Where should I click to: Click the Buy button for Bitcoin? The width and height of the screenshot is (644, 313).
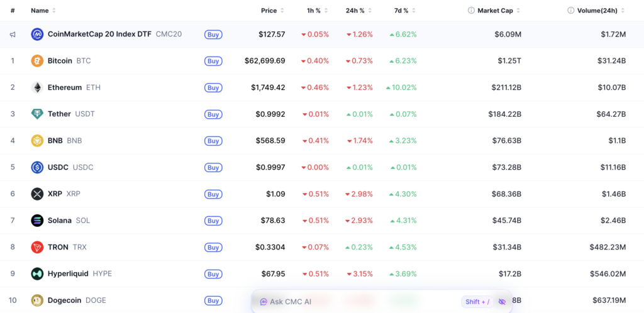(213, 61)
